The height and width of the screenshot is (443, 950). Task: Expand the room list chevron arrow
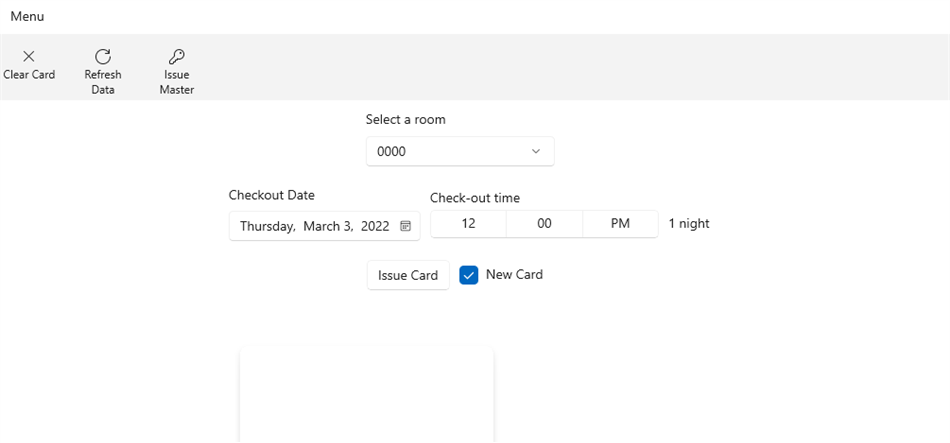(536, 152)
